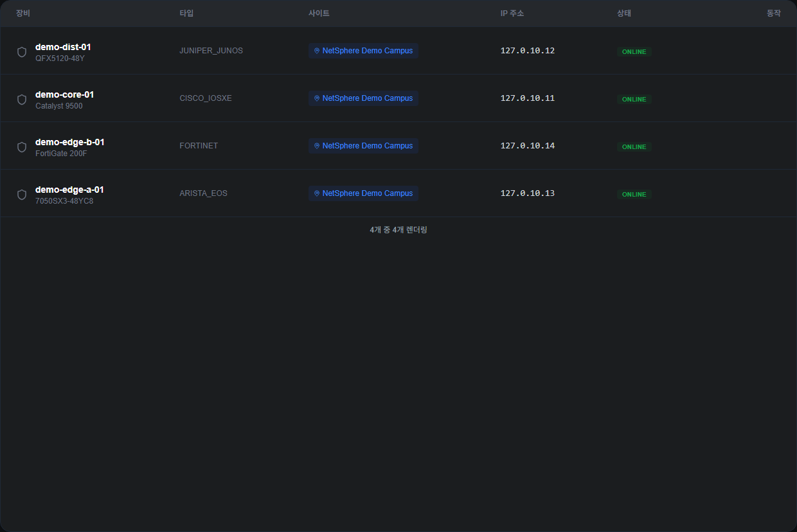Click the 상태 column header
The width and height of the screenshot is (797, 532).
pyautogui.click(x=623, y=13)
